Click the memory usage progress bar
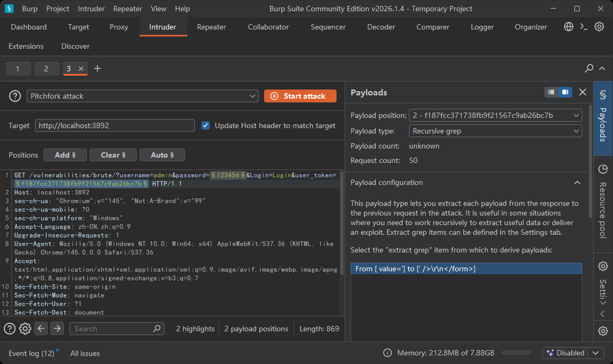Image resolution: width=613 pixels, height=364 pixels. click(x=516, y=353)
